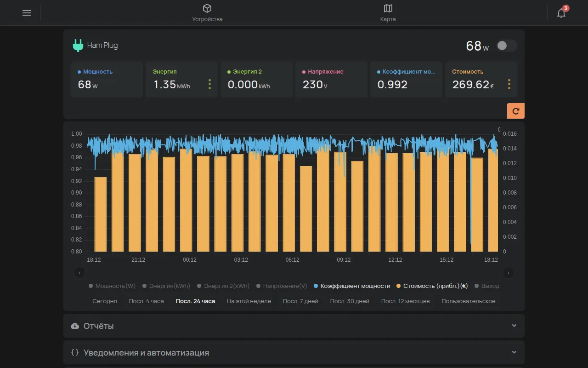
Task: Show the Напряжение(V) series in the chart
Action: (x=282, y=286)
